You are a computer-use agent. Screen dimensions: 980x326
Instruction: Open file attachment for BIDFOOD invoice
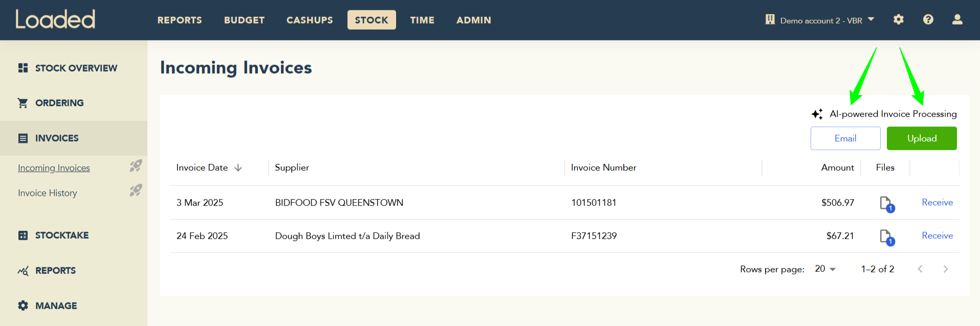pos(886,203)
